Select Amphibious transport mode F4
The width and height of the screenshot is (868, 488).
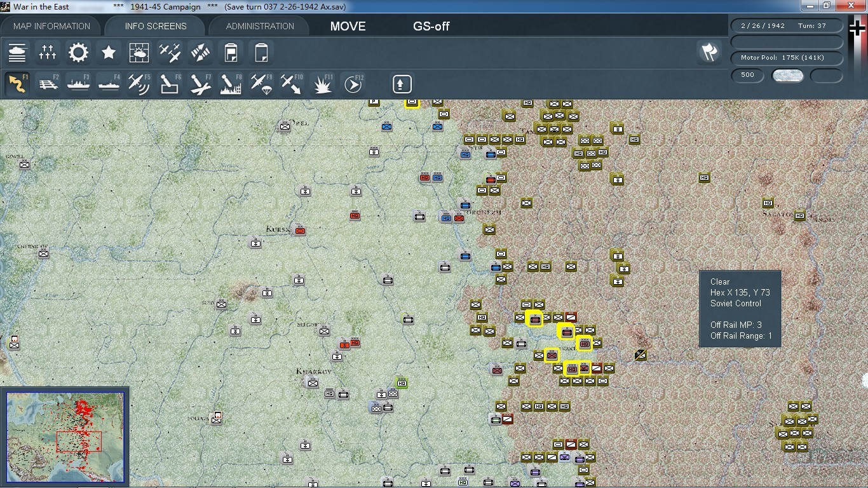(x=109, y=84)
